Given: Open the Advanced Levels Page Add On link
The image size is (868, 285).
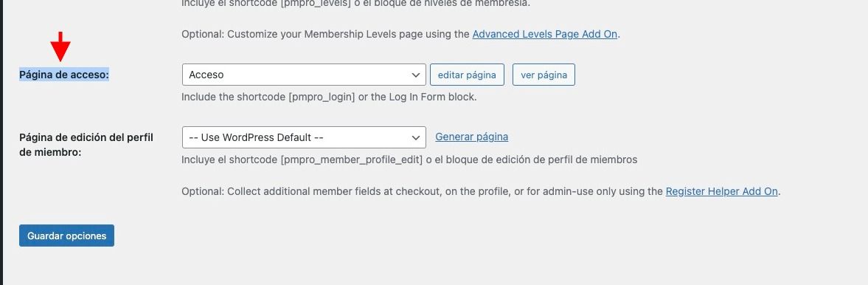Looking at the screenshot, I should pyautogui.click(x=545, y=34).
